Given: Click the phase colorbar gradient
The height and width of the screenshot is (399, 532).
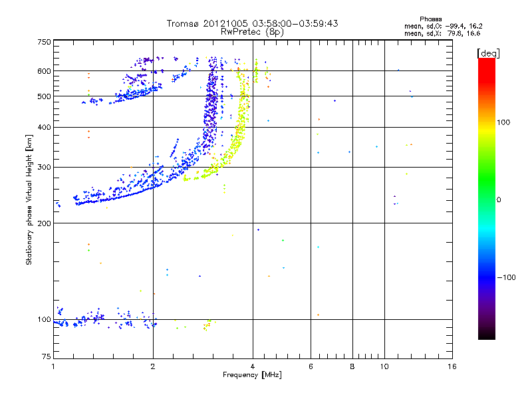Looking at the screenshot, I should pos(487,198).
